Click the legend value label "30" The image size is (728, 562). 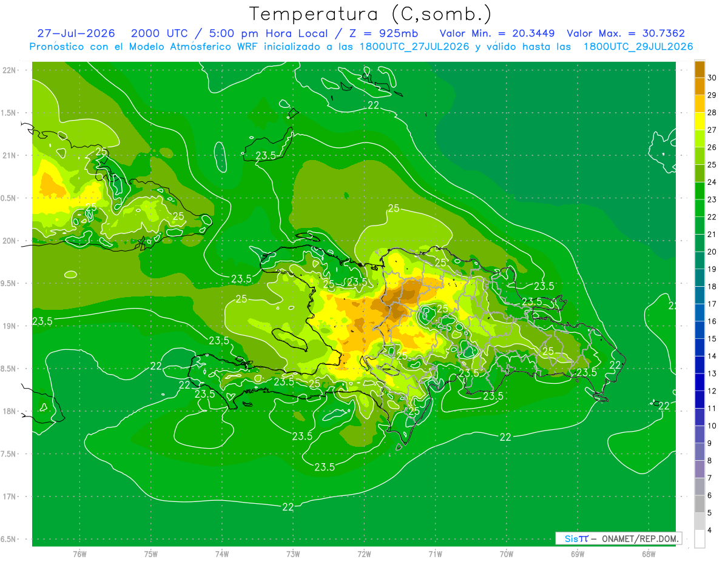[712, 78]
